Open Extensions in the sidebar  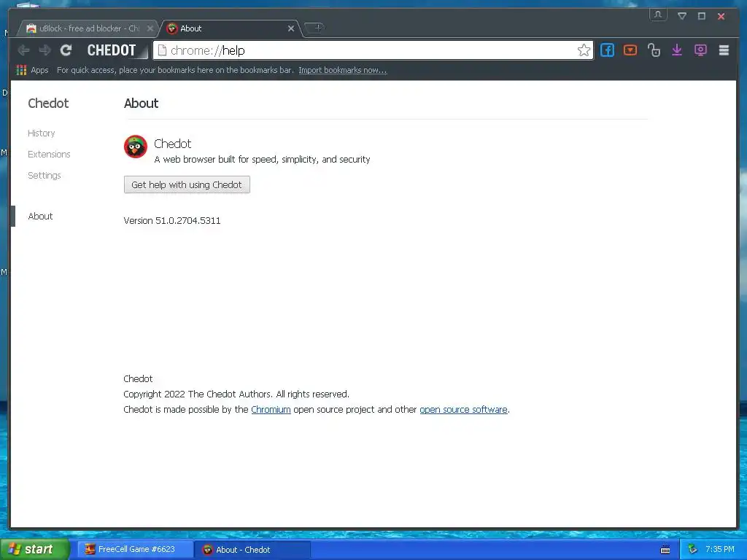[49, 155]
